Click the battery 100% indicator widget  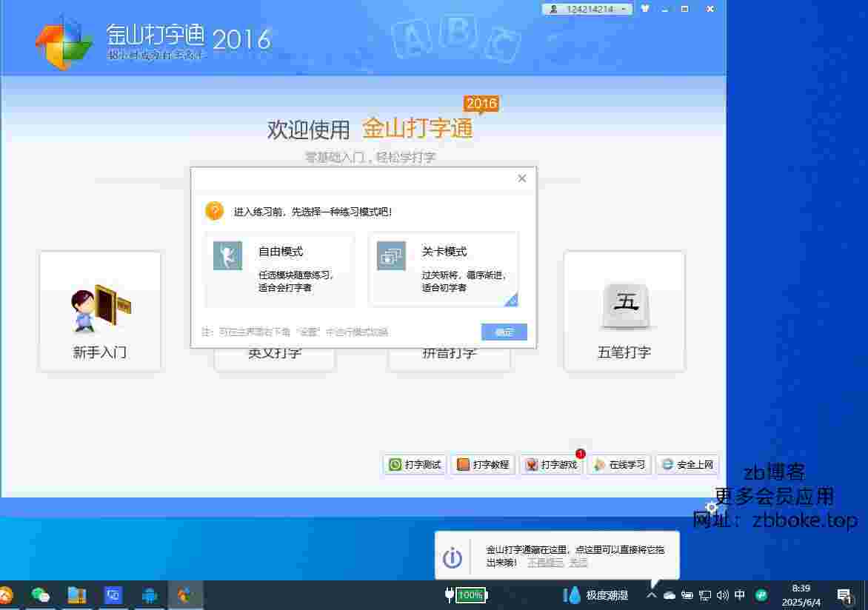466,595
